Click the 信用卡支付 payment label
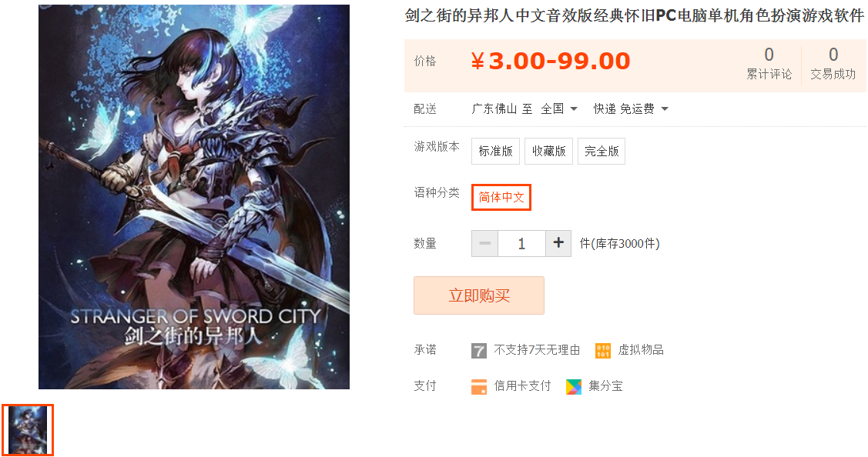The height and width of the screenshot is (457, 868). click(522, 386)
